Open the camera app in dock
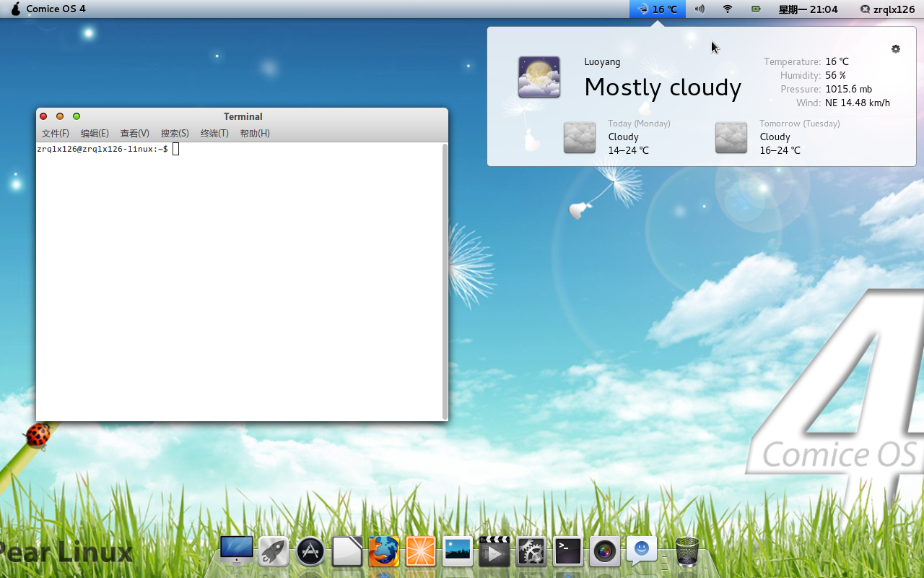The image size is (924, 578). tap(605, 552)
